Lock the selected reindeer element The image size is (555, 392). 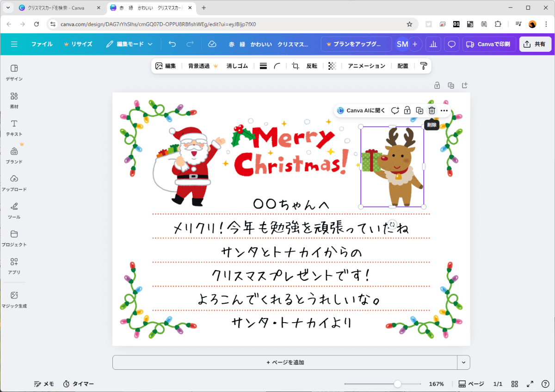point(407,110)
